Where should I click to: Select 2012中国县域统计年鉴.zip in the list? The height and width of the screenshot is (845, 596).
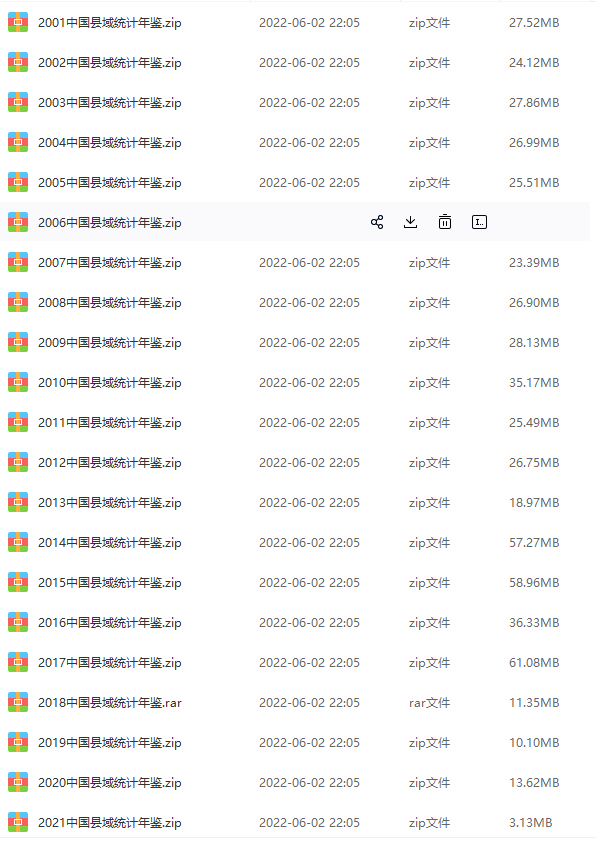[295, 462]
